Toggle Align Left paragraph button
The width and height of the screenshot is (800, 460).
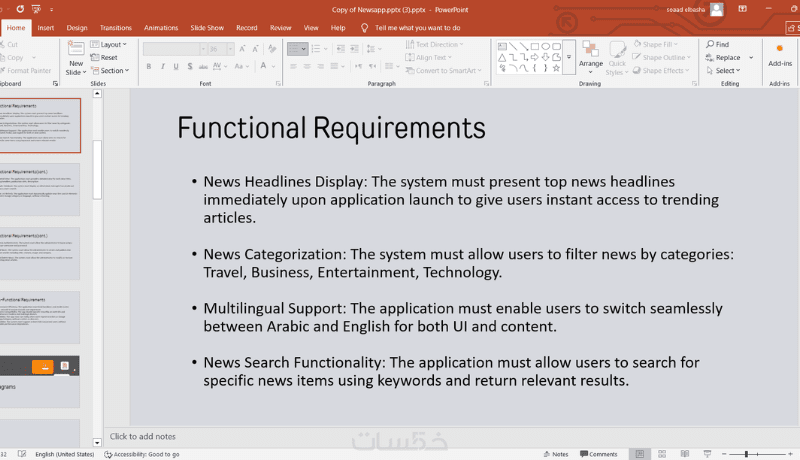(293, 66)
